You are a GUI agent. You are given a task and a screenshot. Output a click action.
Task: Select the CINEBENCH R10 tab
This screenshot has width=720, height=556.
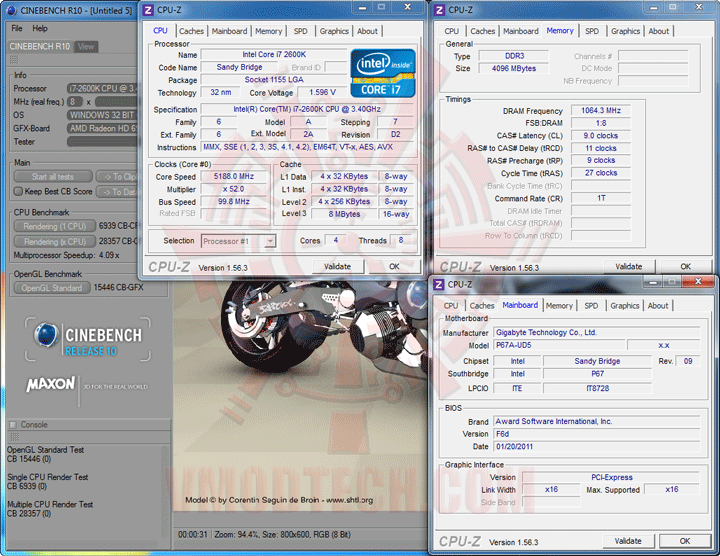(x=40, y=46)
